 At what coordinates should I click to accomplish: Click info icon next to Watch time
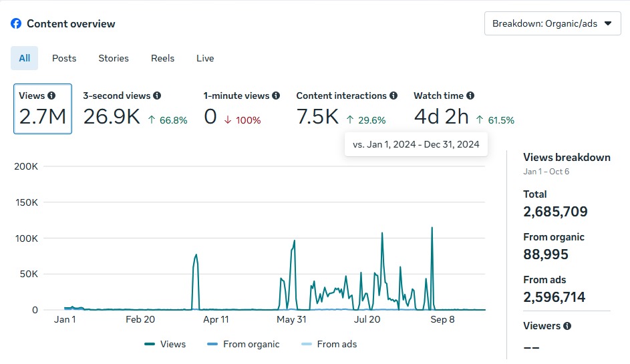[470, 96]
